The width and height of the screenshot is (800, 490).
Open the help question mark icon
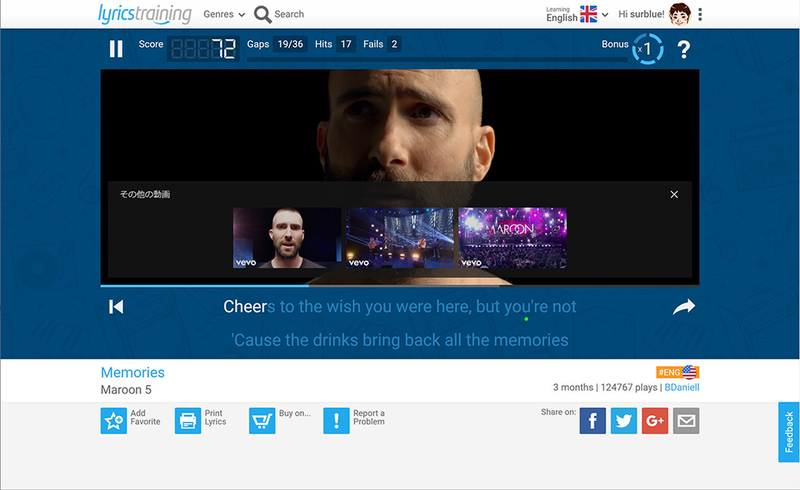[x=683, y=49]
